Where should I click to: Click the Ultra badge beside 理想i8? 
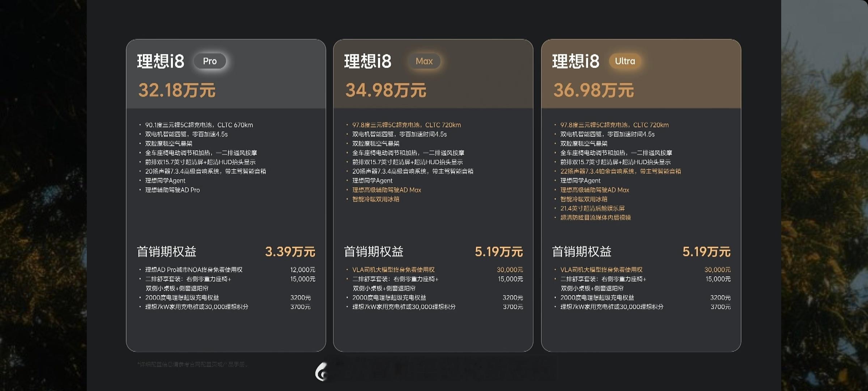[x=625, y=61]
